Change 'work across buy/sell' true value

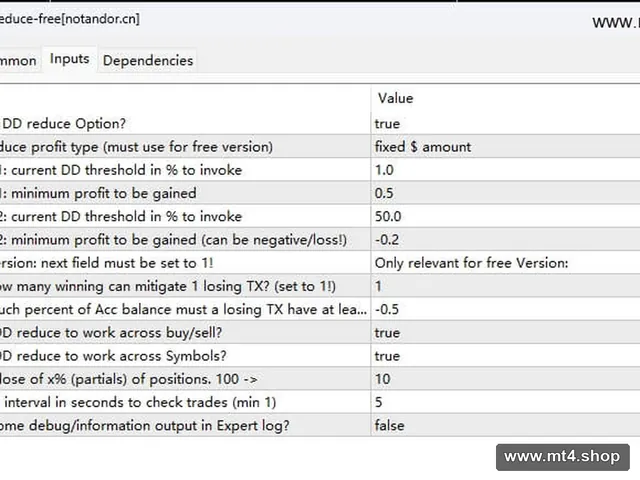pos(505,333)
